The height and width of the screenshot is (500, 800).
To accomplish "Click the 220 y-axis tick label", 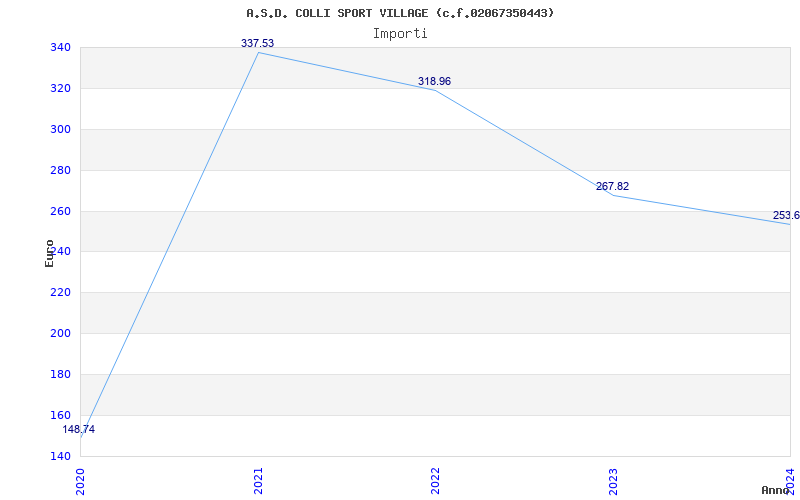I will (60, 292).
